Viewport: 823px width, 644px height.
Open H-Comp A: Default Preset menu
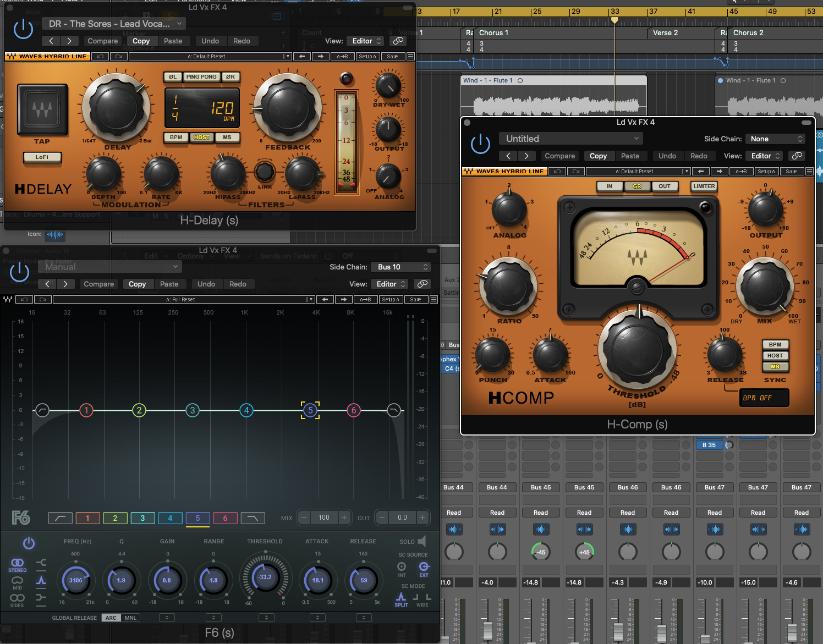point(638,172)
